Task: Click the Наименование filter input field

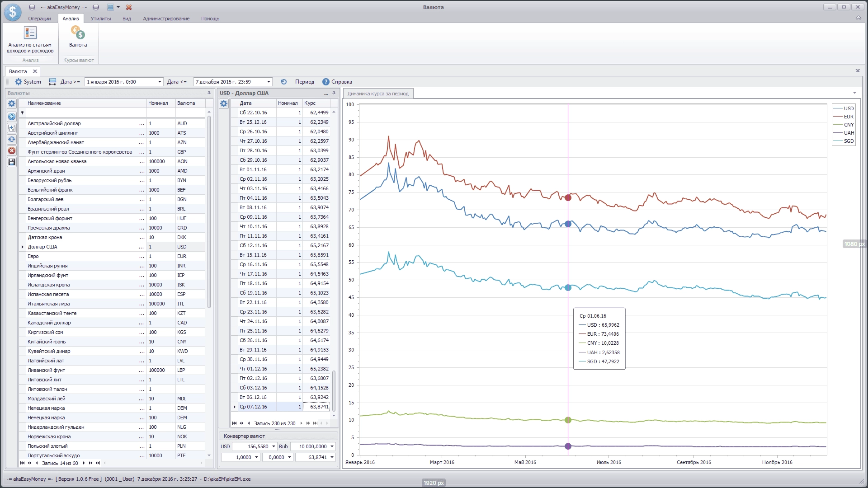Action: [x=86, y=113]
